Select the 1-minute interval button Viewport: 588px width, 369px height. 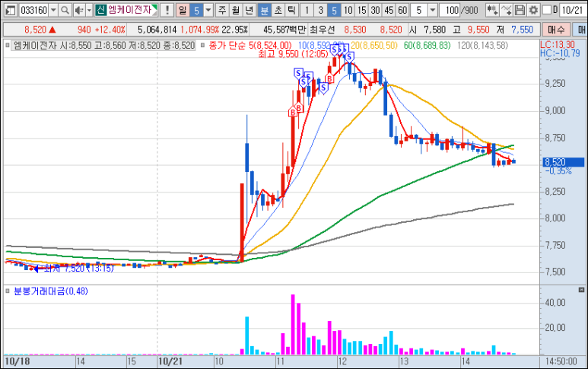click(x=307, y=10)
